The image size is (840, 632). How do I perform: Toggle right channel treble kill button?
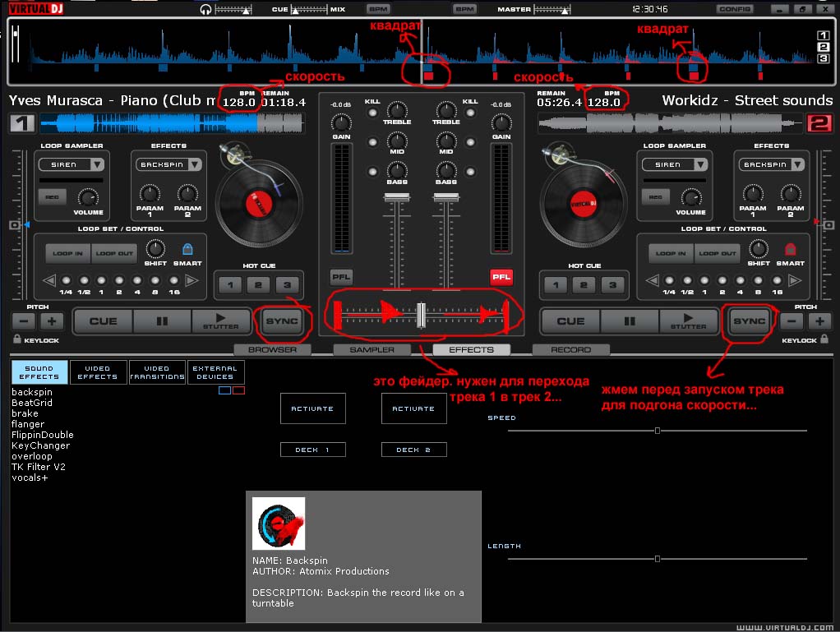470,113
